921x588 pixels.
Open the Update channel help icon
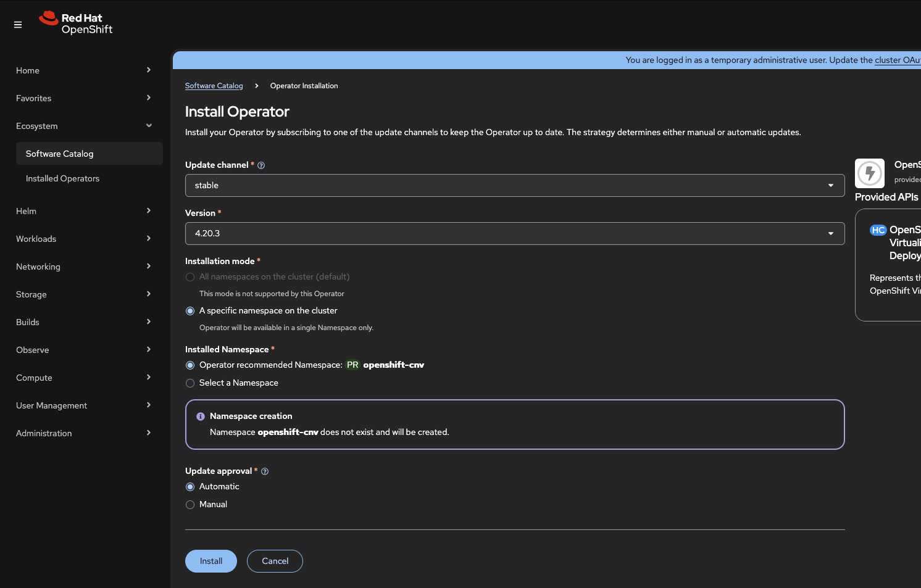pyautogui.click(x=261, y=165)
